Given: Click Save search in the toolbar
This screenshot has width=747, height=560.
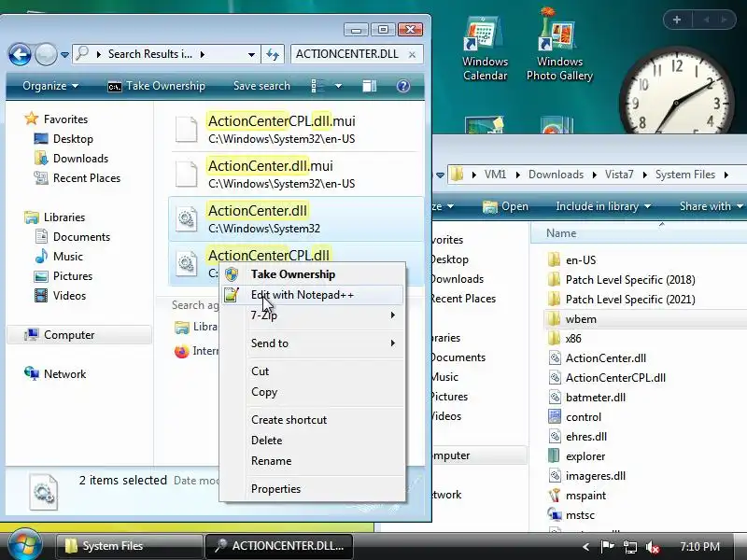Looking at the screenshot, I should point(261,86).
